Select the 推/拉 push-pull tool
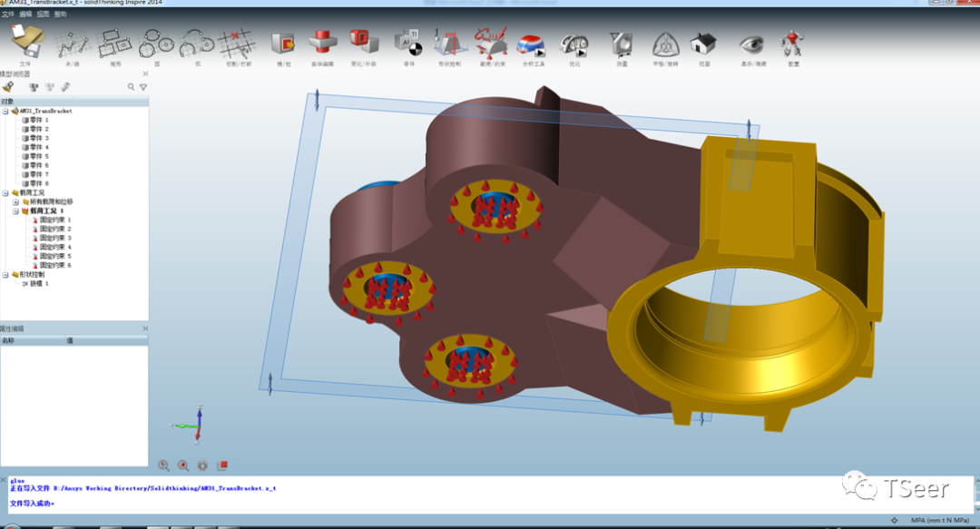The image size is (980, 529). click(x=282, y=44)
